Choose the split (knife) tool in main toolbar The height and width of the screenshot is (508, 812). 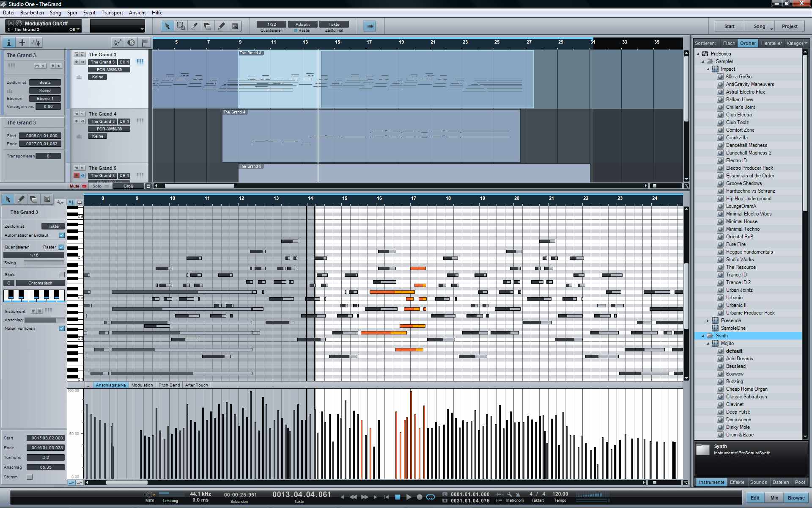194,26
